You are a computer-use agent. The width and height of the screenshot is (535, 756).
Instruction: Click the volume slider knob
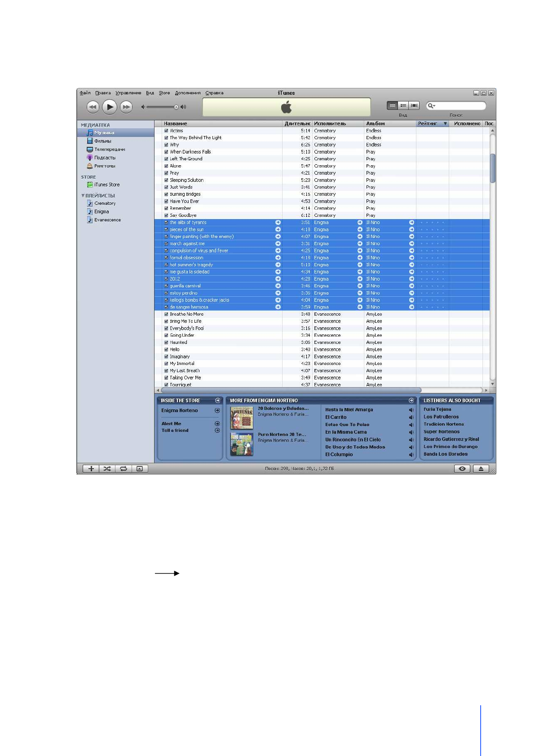coord(176,107)
